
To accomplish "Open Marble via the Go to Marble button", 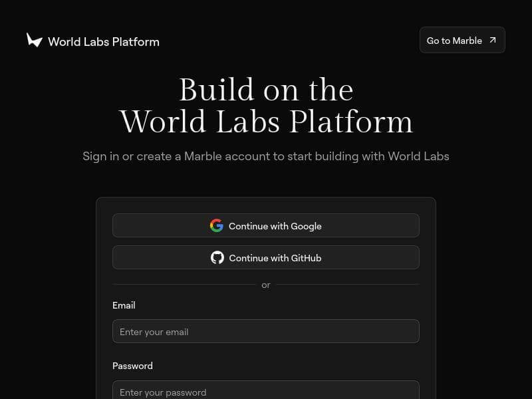I will (x=462, y=40).
